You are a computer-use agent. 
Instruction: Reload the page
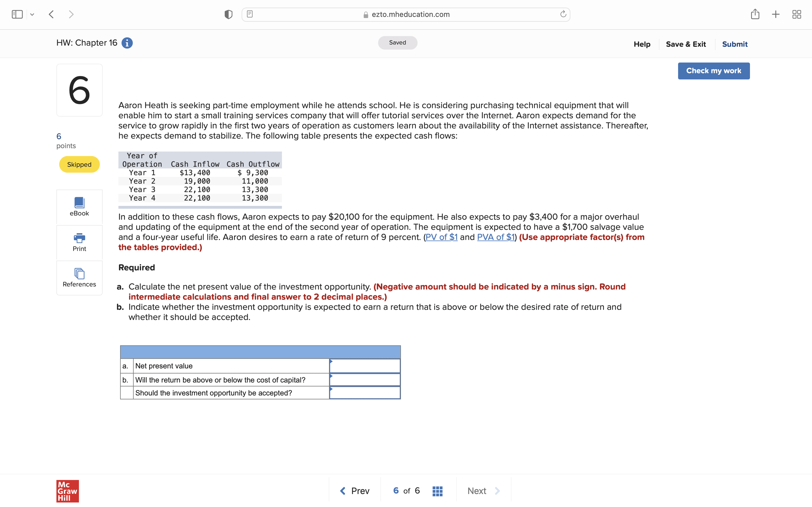click(563, 14)
